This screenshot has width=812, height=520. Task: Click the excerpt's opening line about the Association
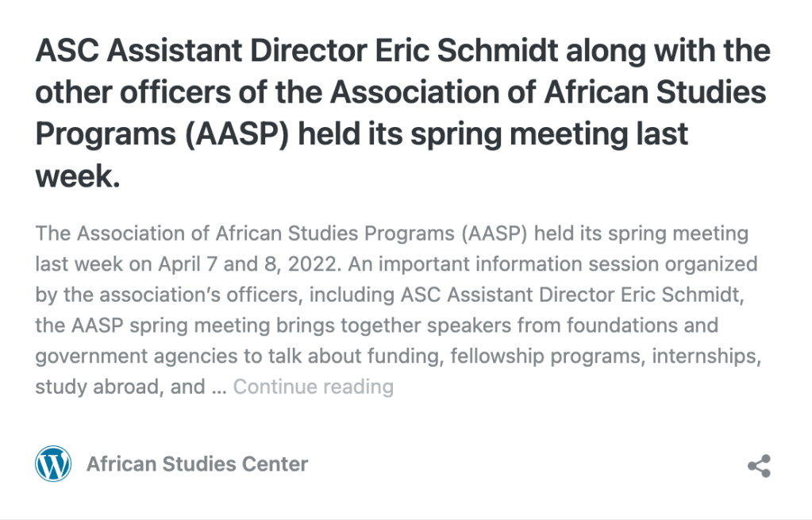click(391, 234)
